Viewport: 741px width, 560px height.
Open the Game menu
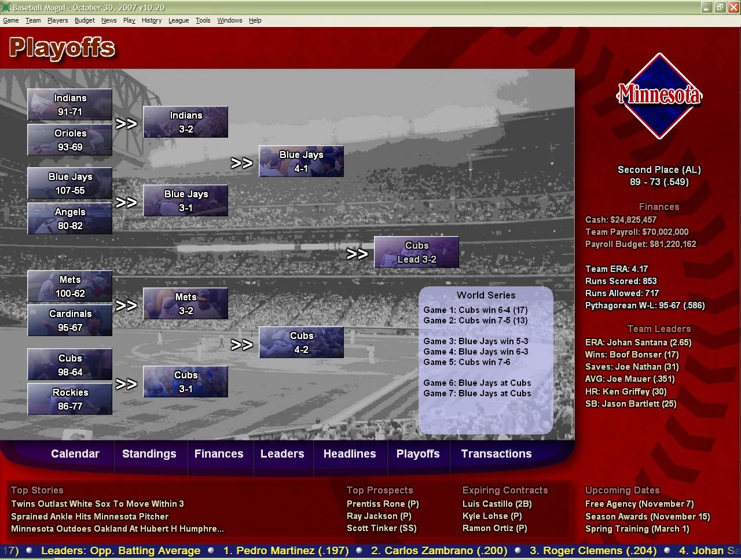coord(10,20)
